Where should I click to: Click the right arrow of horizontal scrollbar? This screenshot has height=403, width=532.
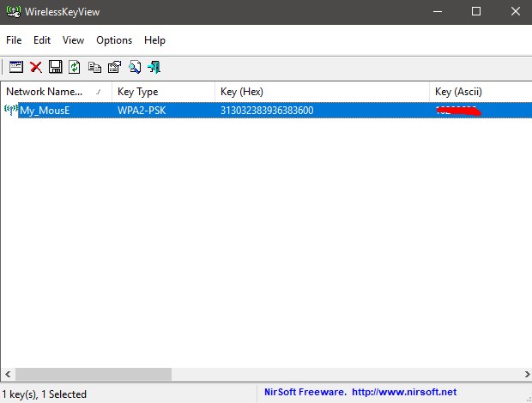tap(527, 375)
